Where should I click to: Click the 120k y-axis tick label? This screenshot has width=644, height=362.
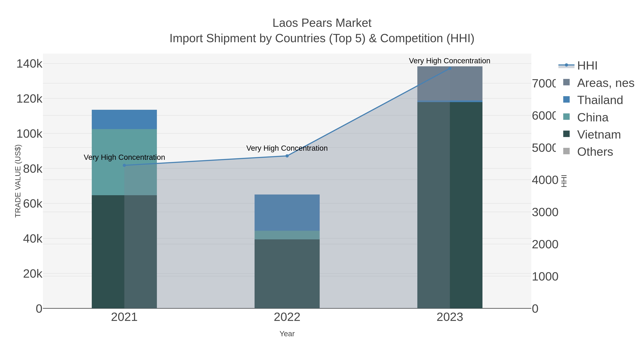pos(30,99)
